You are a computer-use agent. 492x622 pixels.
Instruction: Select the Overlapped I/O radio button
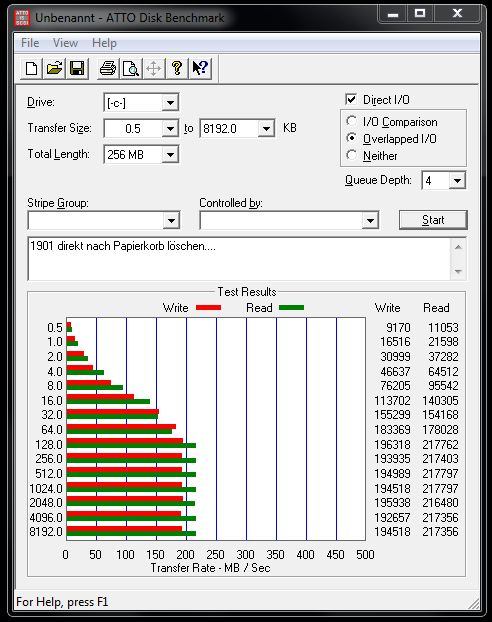coord(351,138)
